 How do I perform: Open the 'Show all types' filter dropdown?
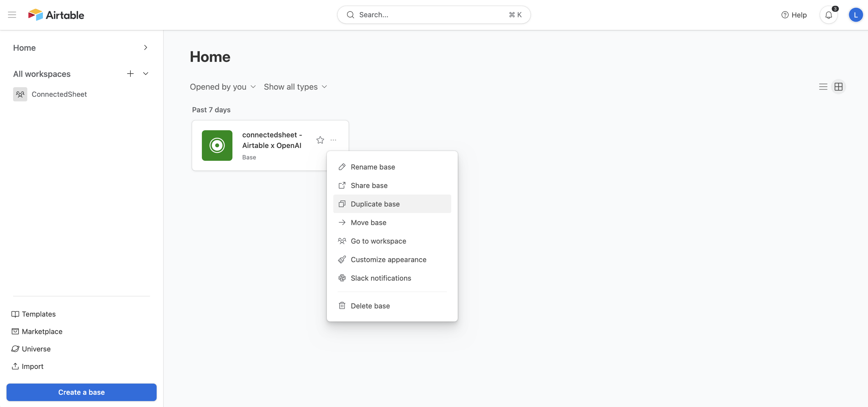coord(295,86)
